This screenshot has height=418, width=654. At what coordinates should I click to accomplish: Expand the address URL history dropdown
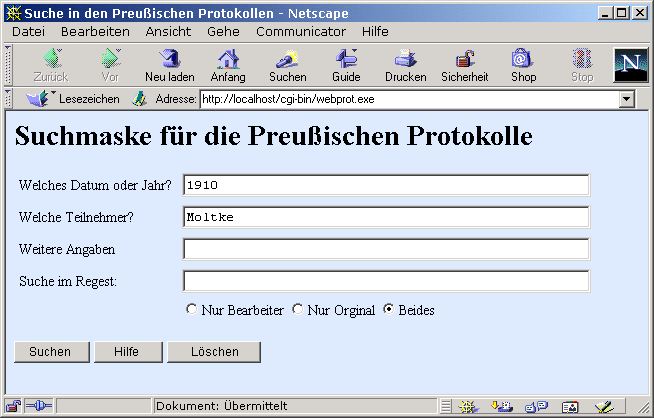point(626,99)
